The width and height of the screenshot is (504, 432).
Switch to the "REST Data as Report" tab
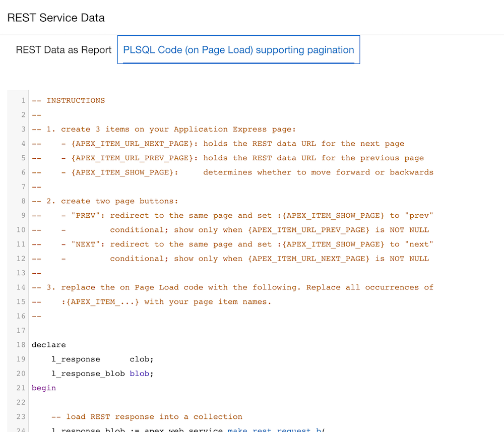64,50
